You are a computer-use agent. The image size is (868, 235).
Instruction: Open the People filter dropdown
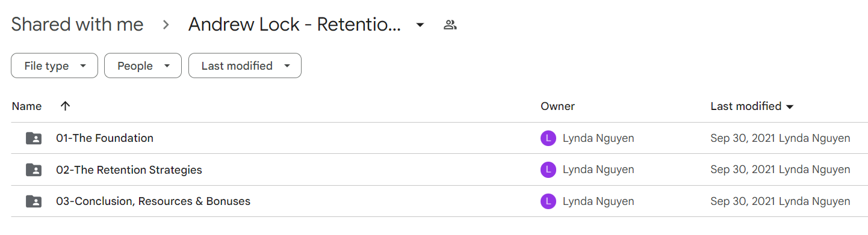click(x=143, y=66)
